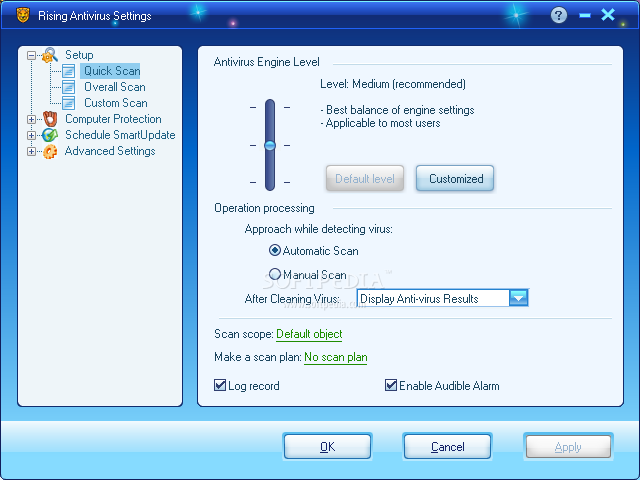Open Advanced Settings node

(x=110, y=151)
